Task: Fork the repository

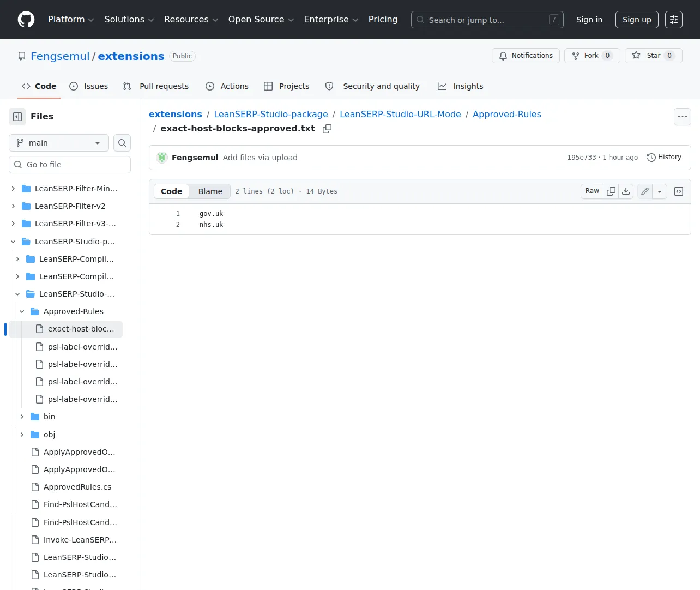Action: tap(592, 56)
